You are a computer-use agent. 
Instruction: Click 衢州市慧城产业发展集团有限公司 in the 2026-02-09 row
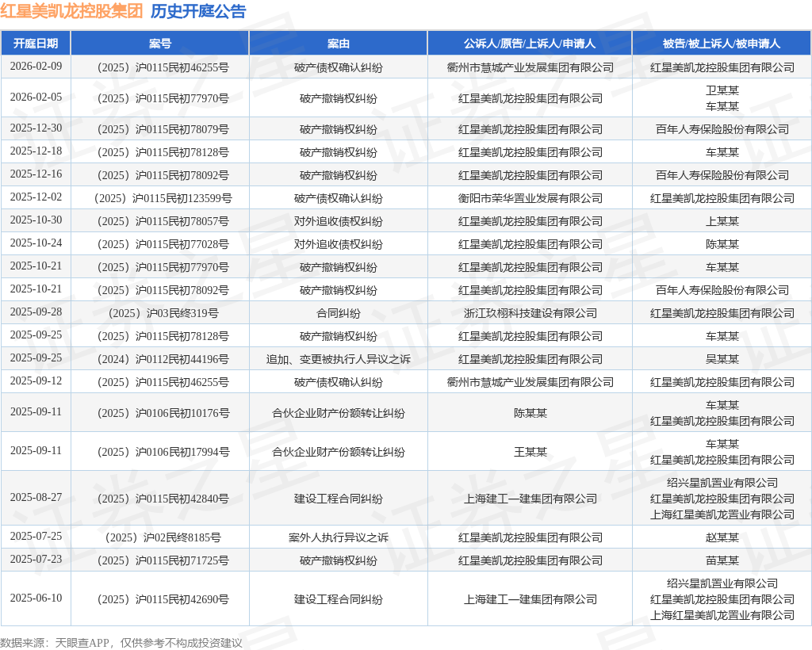(530, 67)
